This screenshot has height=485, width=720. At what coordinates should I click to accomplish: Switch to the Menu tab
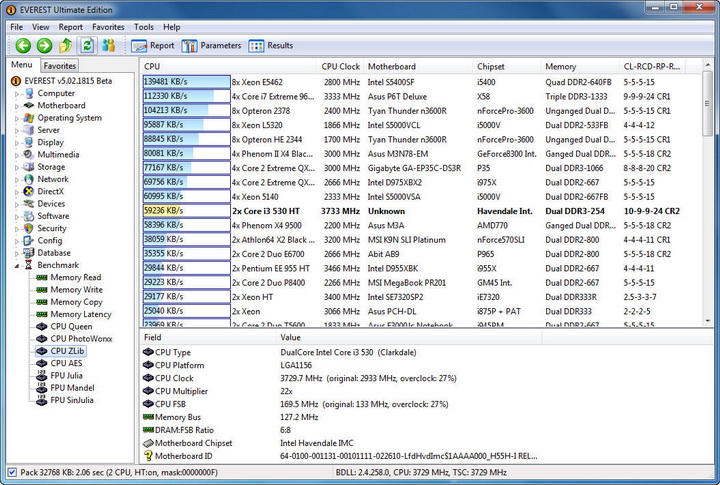22,65
